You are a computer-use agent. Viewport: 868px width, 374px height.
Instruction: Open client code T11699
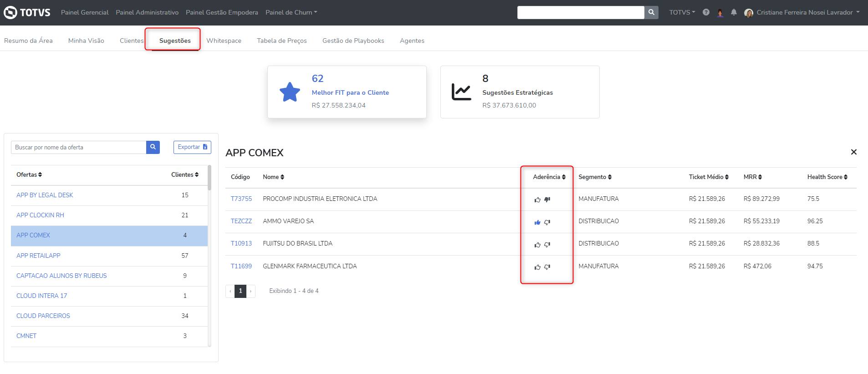[x=241, y=266]
